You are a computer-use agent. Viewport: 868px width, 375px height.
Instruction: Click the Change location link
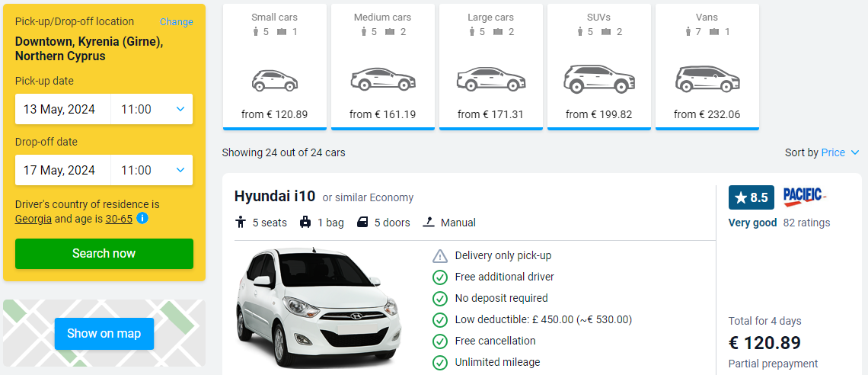[x=177, y=21]
